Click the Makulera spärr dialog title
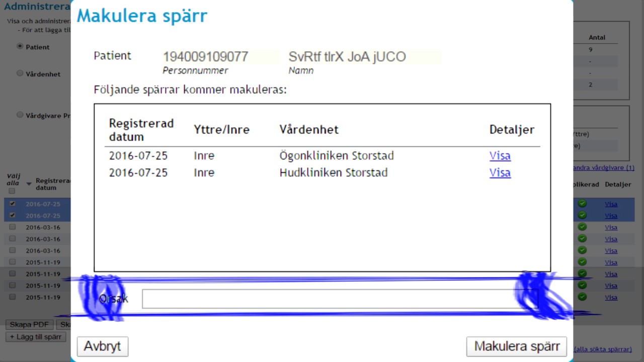644x362 pixels. pos(142,16)
